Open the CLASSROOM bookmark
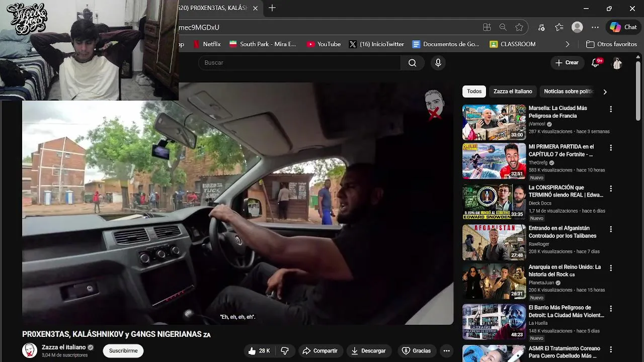 tap(513, 44)
